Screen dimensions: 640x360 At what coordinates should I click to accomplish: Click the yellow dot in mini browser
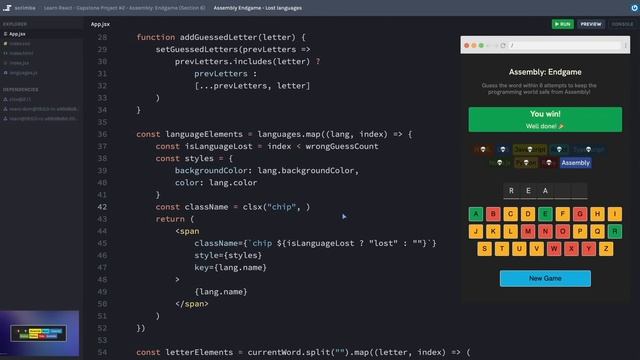(474, 45)
